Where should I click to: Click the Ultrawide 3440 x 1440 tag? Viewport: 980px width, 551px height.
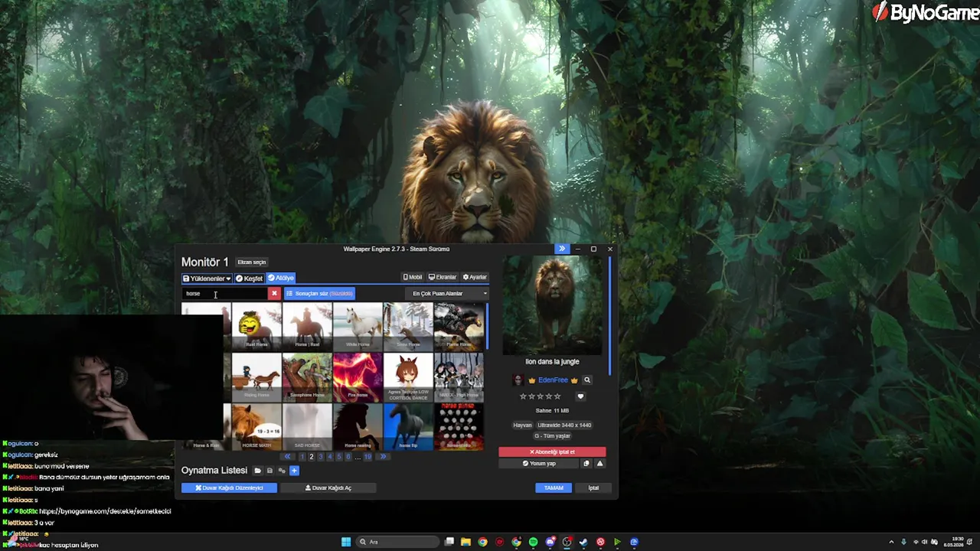(564, 425)
